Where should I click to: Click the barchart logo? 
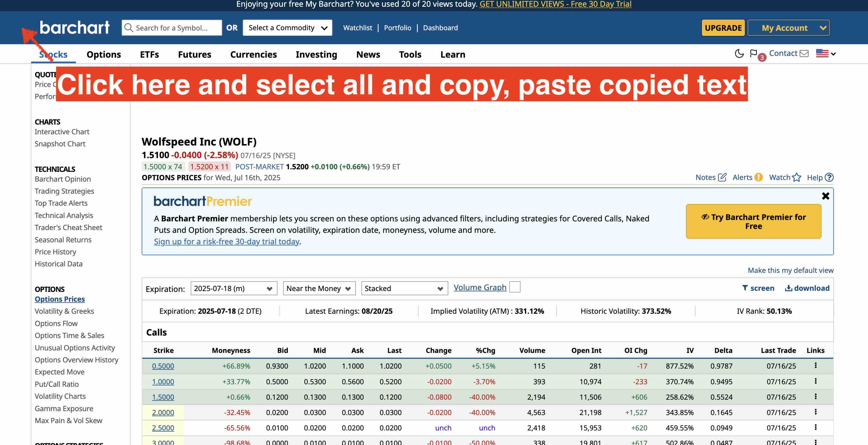pyautogui.click(x=74, y=28)
